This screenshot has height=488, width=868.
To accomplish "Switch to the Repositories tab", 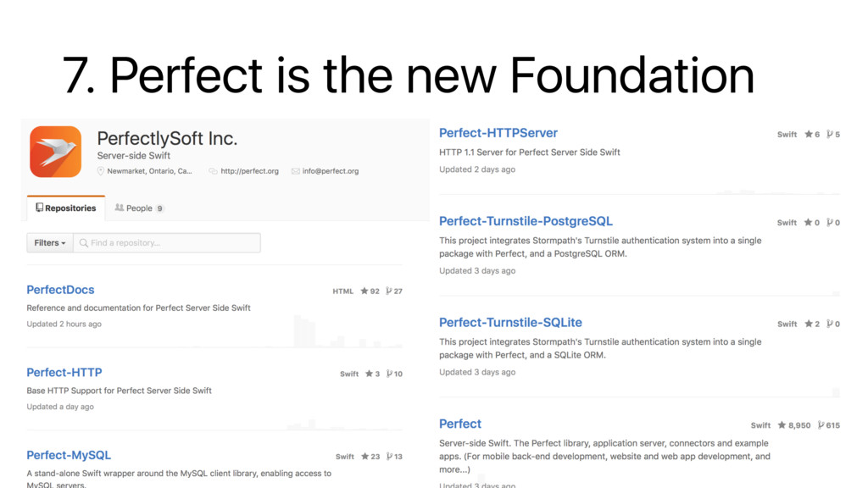I will click(x=65, y=208).
